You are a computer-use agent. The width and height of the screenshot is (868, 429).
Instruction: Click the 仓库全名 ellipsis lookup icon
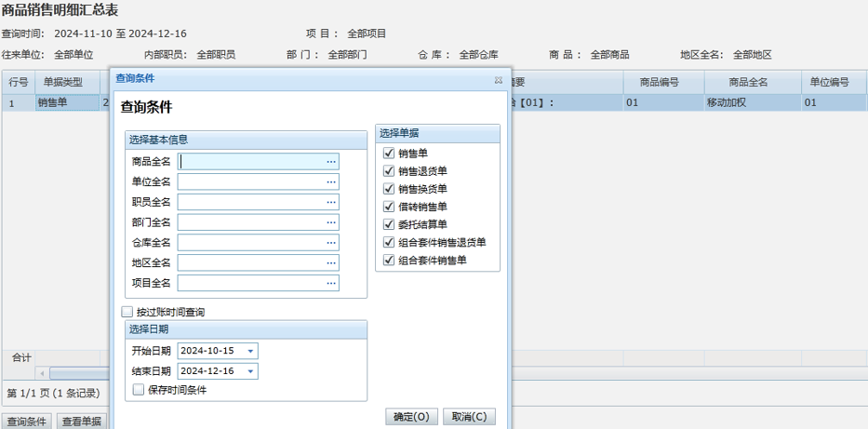[330, 243]
